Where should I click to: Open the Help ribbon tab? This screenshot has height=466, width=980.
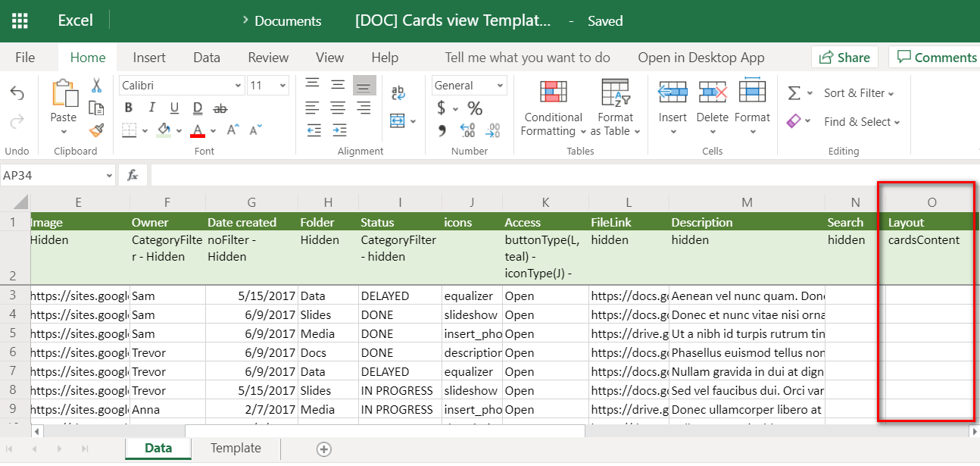(385, 58)
